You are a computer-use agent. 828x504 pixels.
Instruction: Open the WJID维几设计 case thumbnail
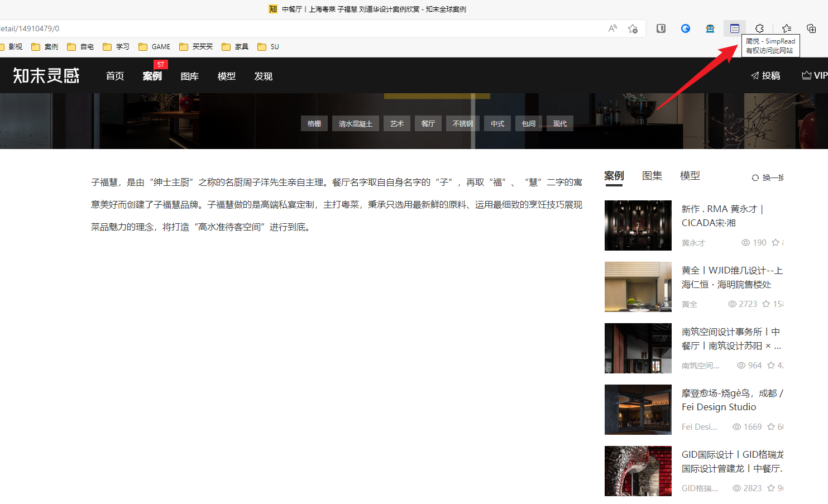638,287
